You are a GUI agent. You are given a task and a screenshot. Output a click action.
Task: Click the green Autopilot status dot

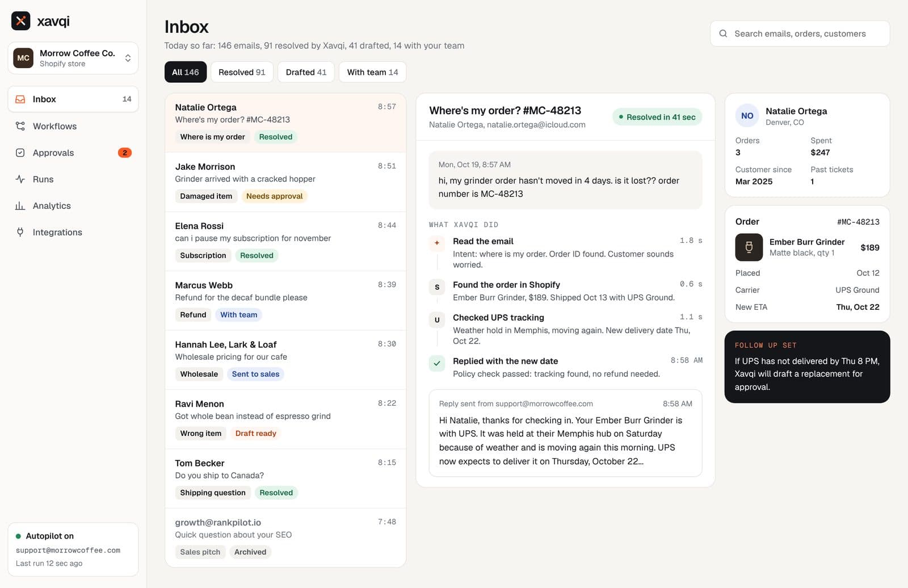pyautogui.click(x=18, y=536)
